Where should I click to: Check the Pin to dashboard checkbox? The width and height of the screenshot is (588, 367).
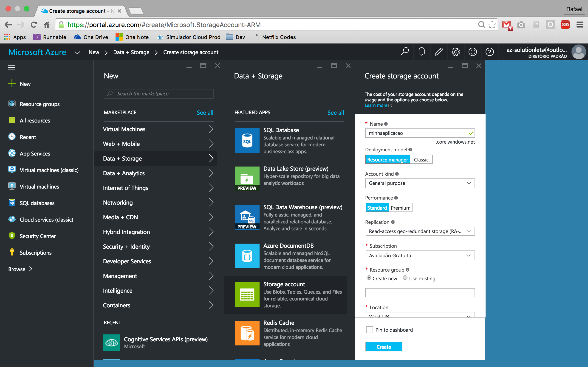tap(369, 330)
